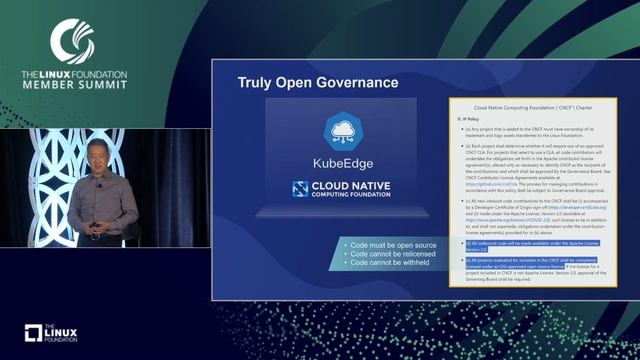Click the CNCF Charter document title
640x360 pixels.
point(533,108)
